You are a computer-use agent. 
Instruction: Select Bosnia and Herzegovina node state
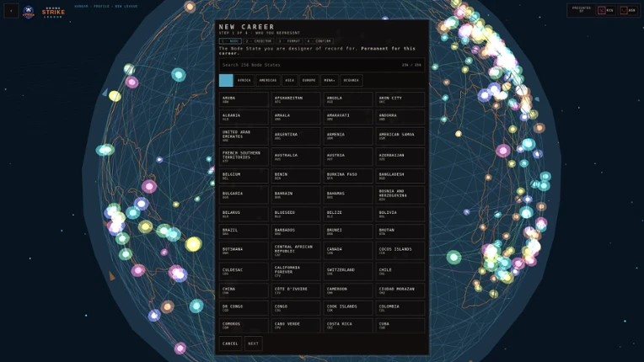click(400, 194)
